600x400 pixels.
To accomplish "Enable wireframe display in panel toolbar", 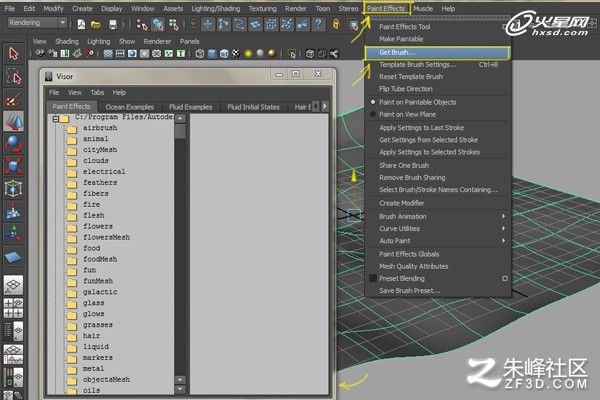I will point(199,54).
